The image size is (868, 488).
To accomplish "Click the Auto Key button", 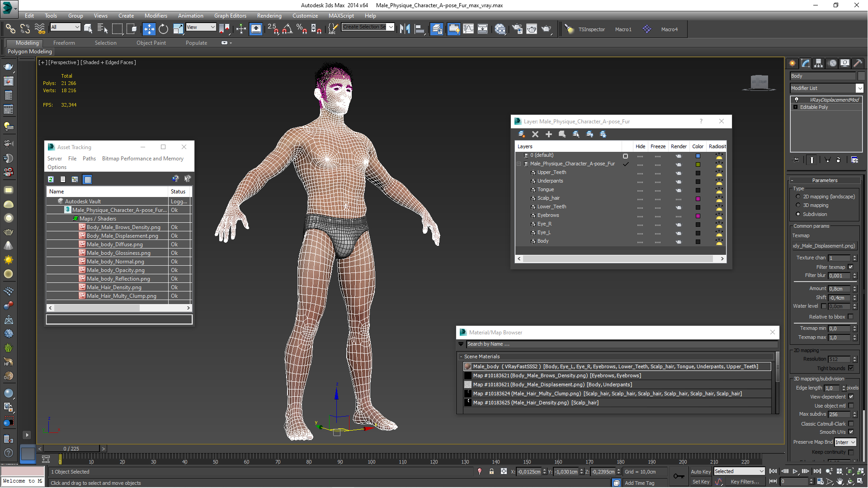I will point(701,471).
